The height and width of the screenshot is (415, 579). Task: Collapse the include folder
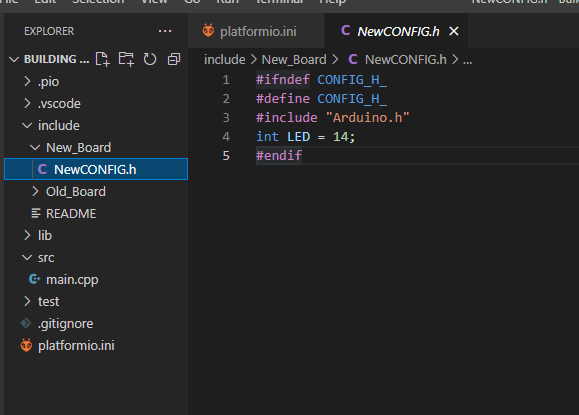pyautogui.click(x=27, y=126)
